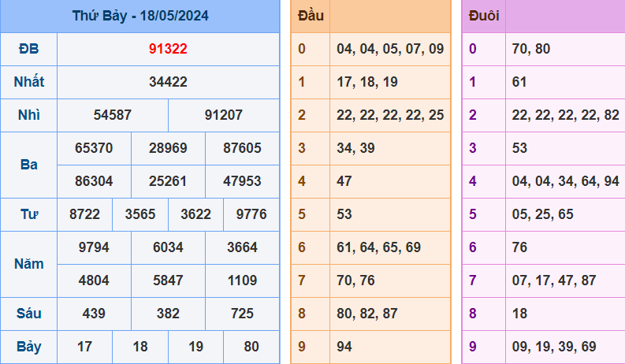Select seventh prize number 18

pos(140,347)
